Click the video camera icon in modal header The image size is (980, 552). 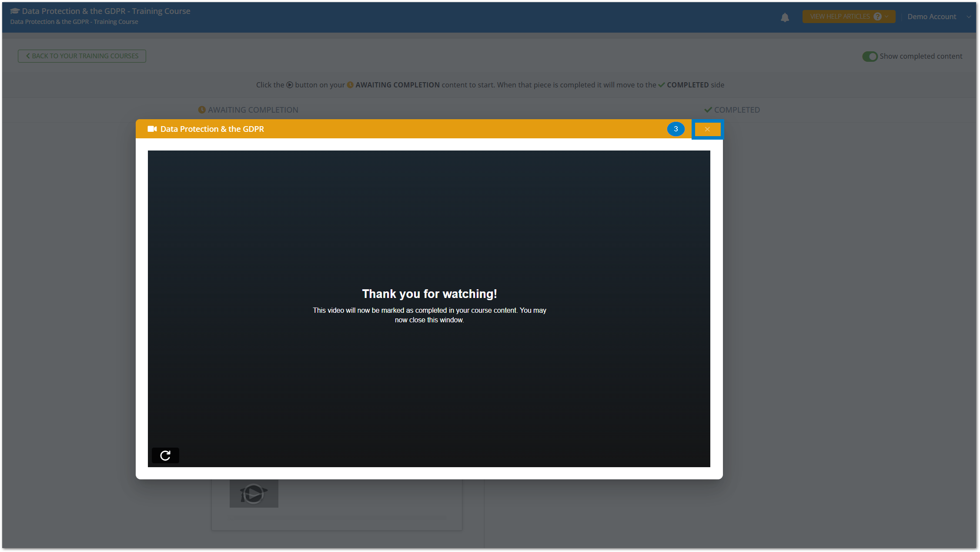152,129
